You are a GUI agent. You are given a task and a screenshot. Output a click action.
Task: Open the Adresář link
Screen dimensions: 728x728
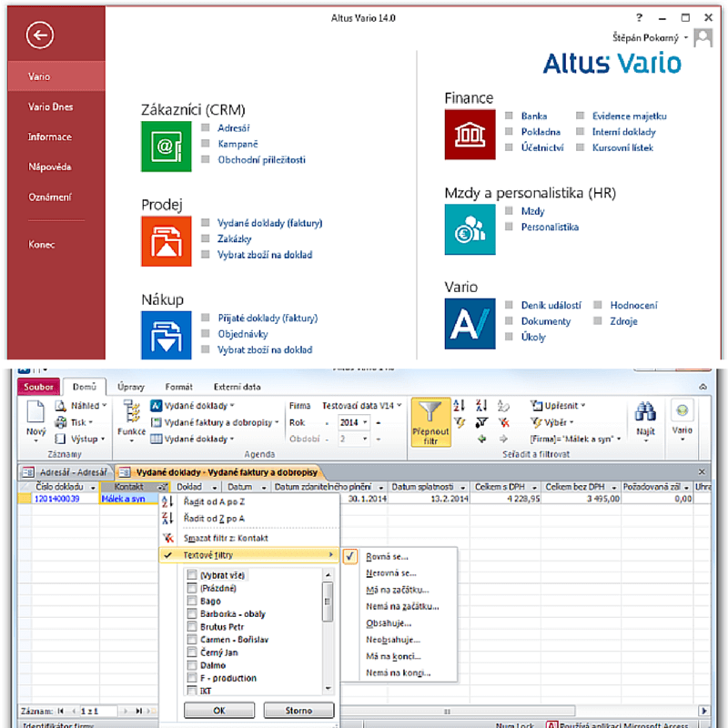coord(234,128)
